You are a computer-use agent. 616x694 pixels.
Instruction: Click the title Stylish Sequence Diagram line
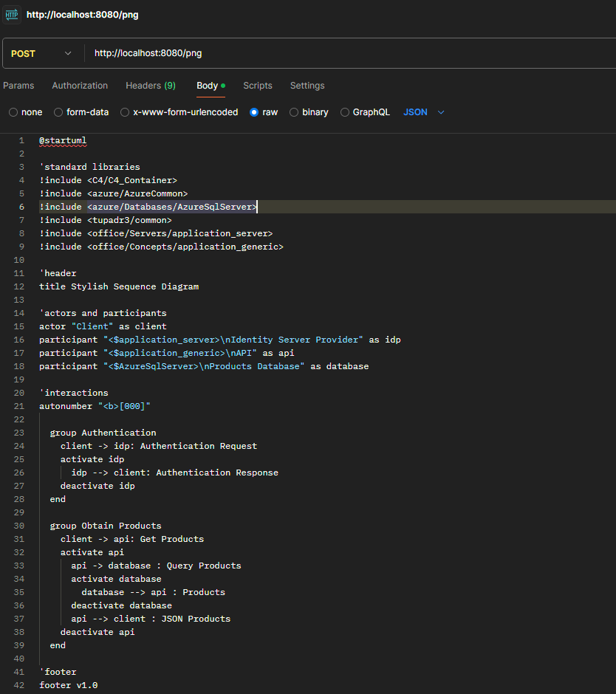119,286
